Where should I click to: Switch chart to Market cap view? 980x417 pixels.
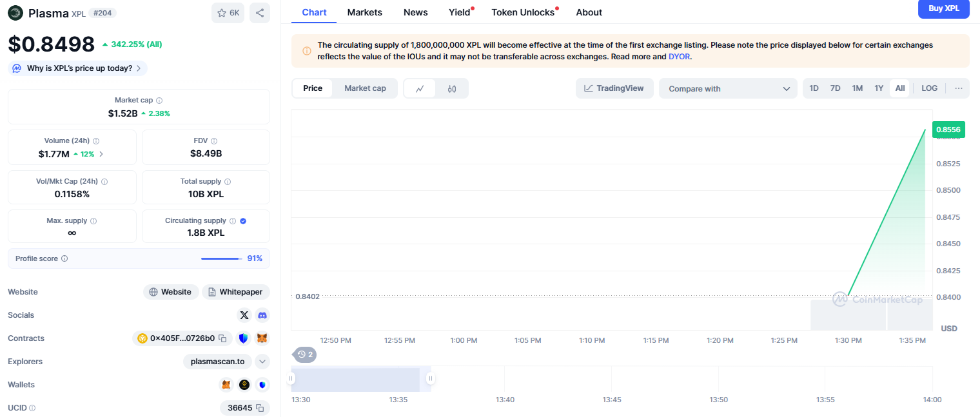[x=365, y=88]
